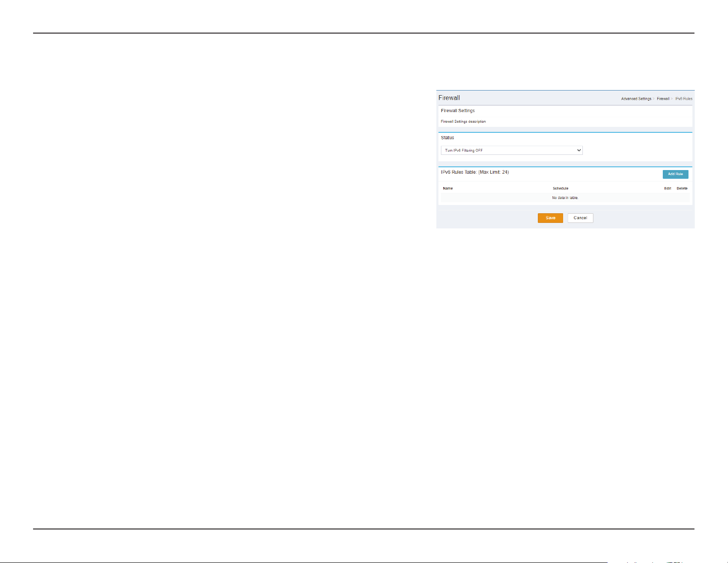Screen dimensions: 728x563
Task: Click the Delete column header
Action: pyautogui.click(x=682, y=188)
